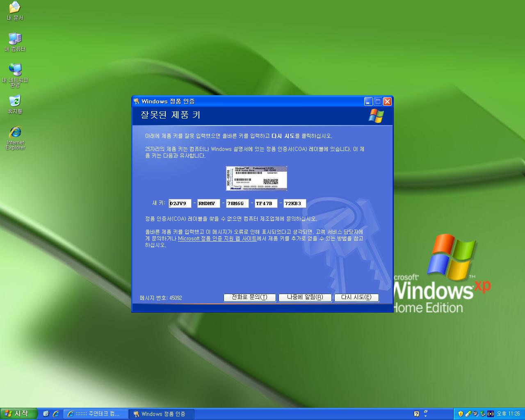Click the third product key field 78M6G
Image resolution: width=525 pixels, height=420 pixels.
[x=237, y=203]
